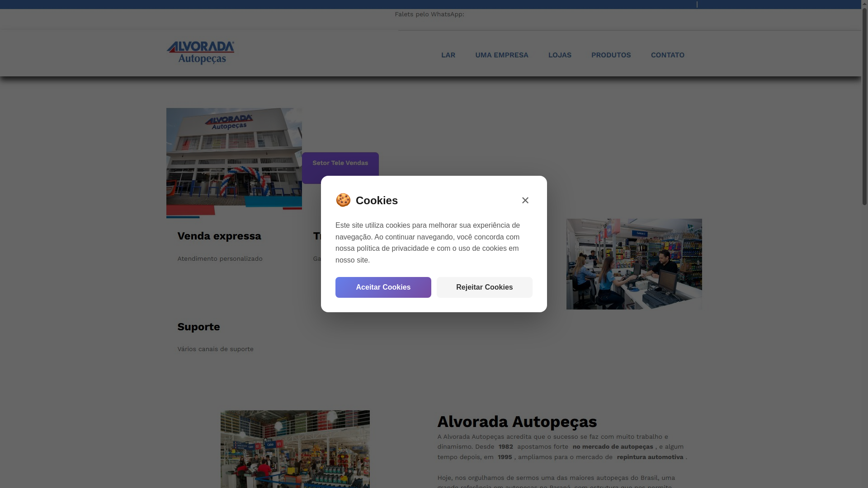
Task: Open PRODUTOS navigation item
Action: pos(611,55)
